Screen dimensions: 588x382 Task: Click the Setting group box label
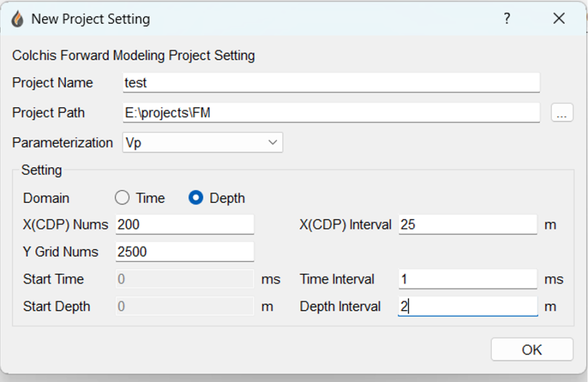(41, 170)
